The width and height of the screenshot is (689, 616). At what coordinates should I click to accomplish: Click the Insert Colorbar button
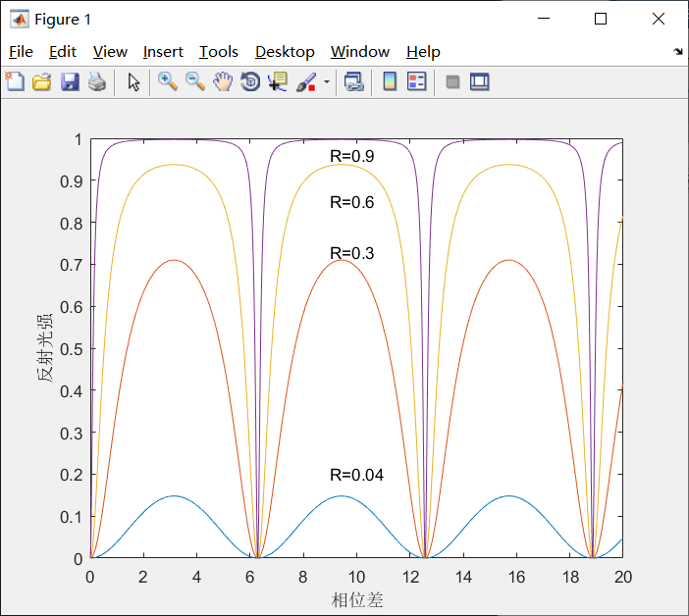(x=390, y=82)
